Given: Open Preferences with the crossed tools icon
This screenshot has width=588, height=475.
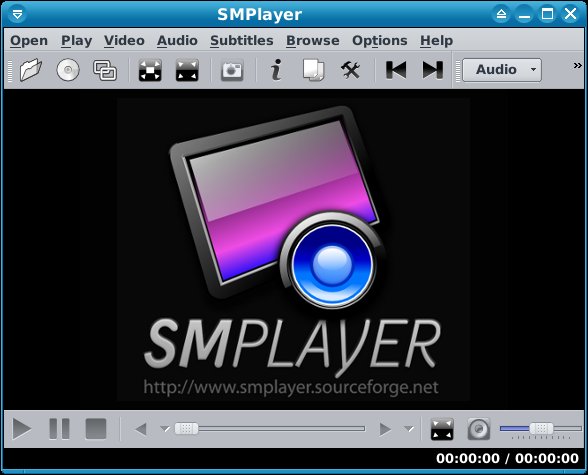Looking at the screenshot, I should coord(350,70).
